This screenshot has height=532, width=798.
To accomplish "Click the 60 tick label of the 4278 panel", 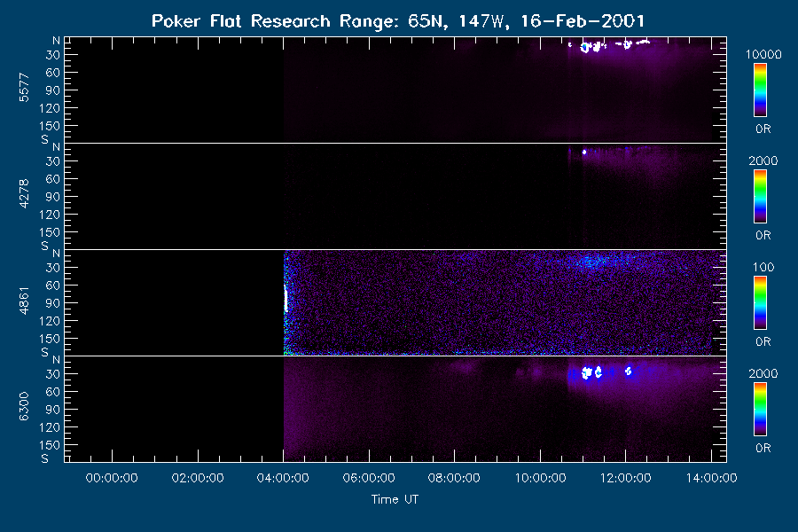I will 53,179.
